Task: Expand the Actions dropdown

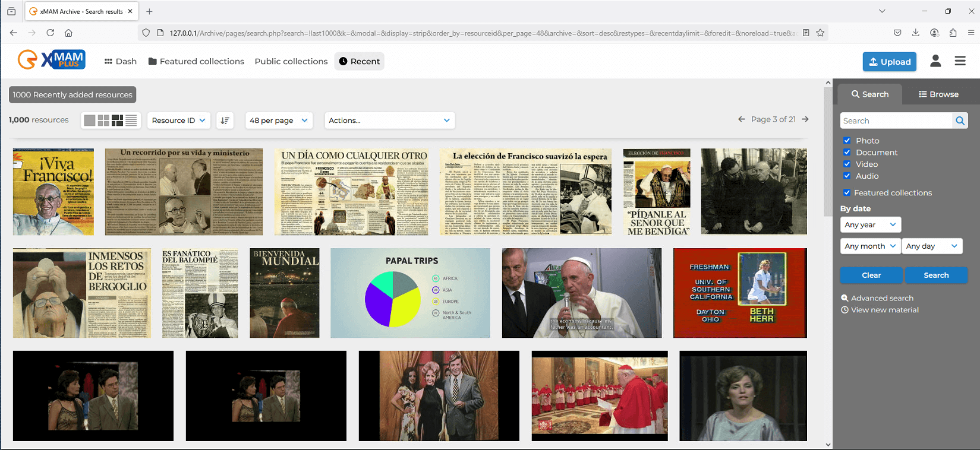Action: tap(389, 121)
